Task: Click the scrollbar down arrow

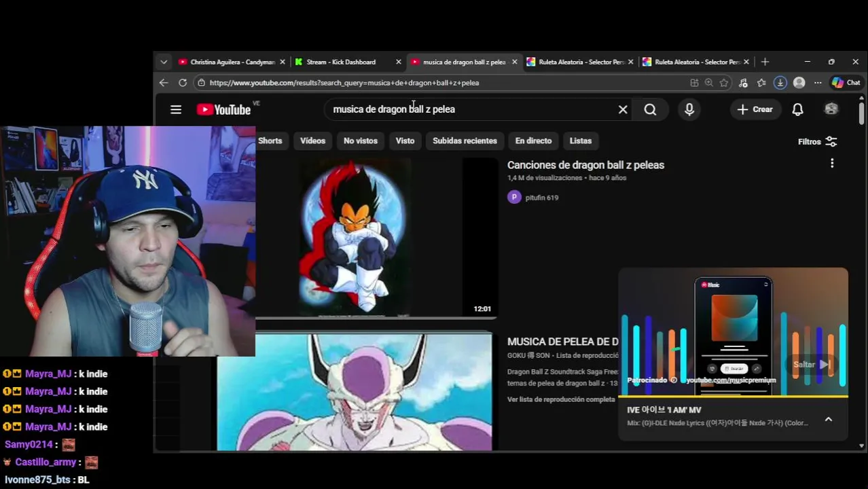Action: tap(862, 446)
